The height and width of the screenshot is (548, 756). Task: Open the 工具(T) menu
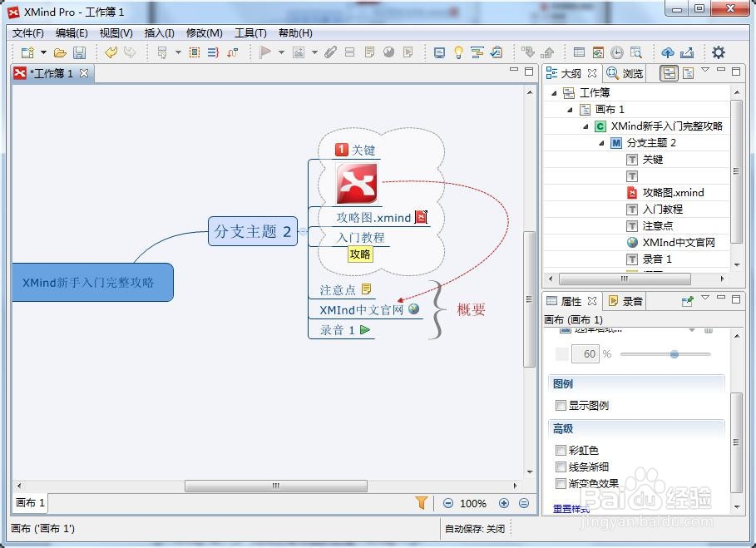pos(250,33)
